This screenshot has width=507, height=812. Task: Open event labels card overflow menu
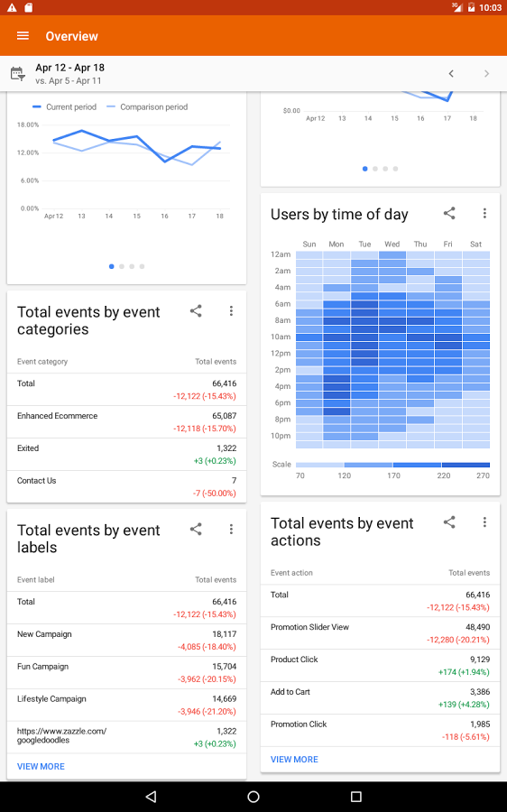tap(231, 530)
